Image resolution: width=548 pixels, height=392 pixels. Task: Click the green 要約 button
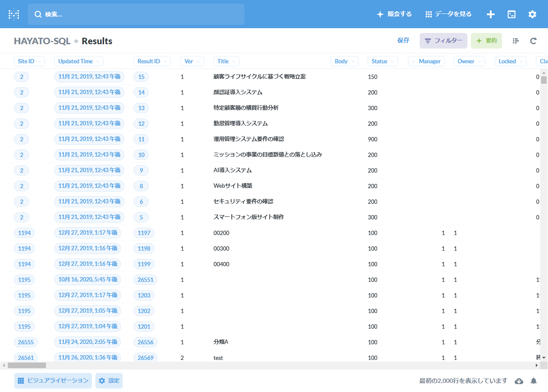coord(486,40)
